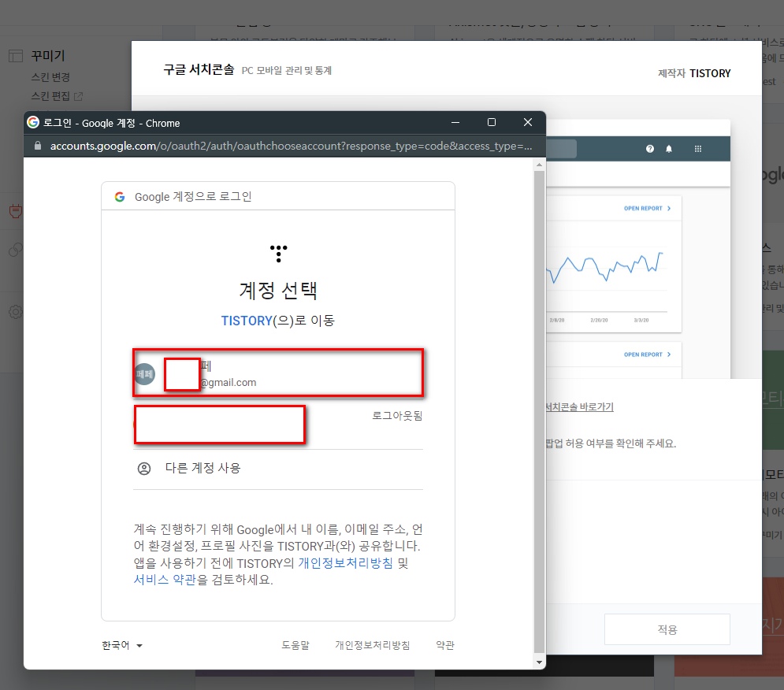Open the 개인정보처리방침 link in consent text
Image resolution: width=784 pixels, height=690 pixels.
pos(345,563)
